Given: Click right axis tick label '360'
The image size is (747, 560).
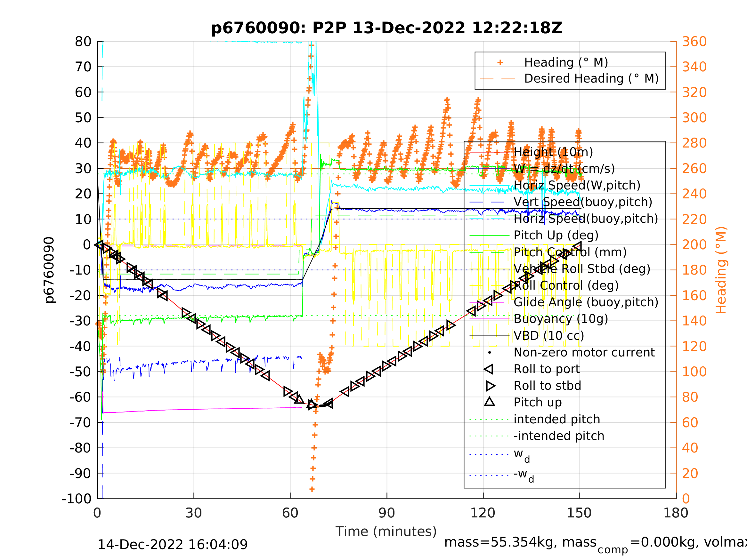Looking at the screenshot, I should point(694,42).
